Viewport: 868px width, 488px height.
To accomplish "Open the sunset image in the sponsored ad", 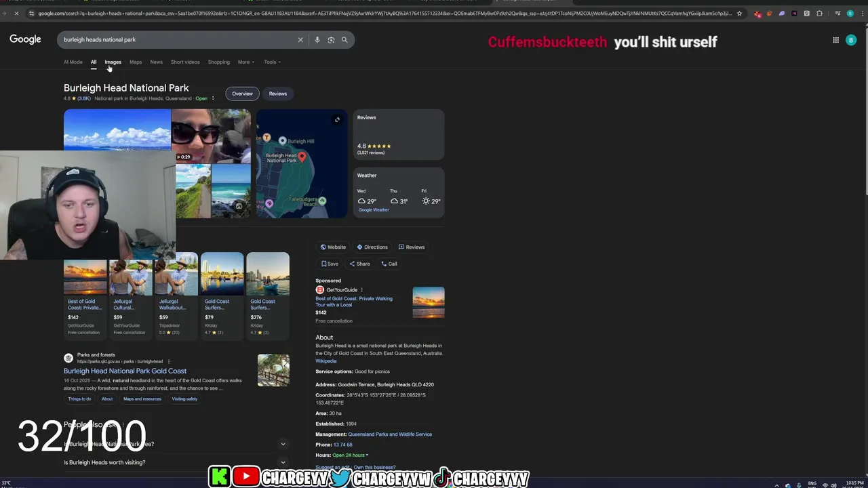I will pyautogui.click(x=429, y=302).
